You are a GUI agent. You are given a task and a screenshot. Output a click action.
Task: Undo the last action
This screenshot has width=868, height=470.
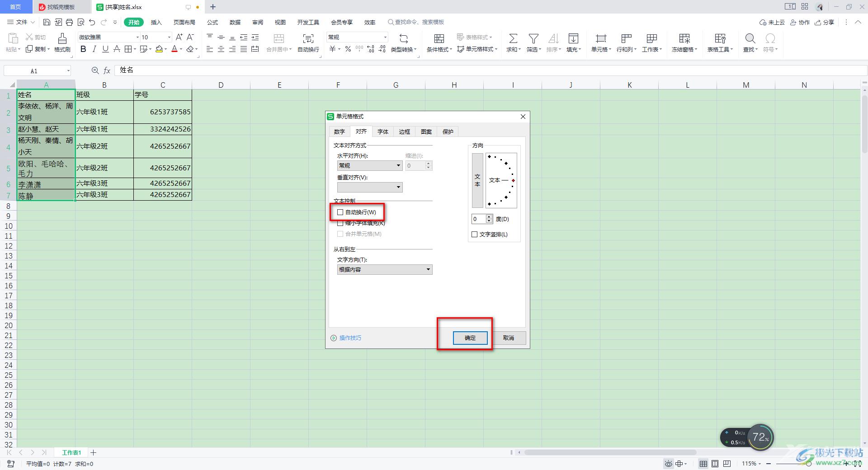pyautogui.click(x=92, y=22)
